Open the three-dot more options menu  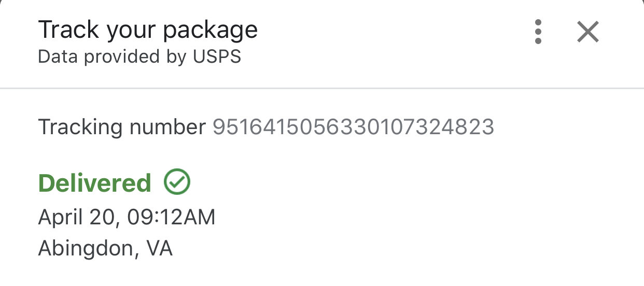[x=538, y=32]
